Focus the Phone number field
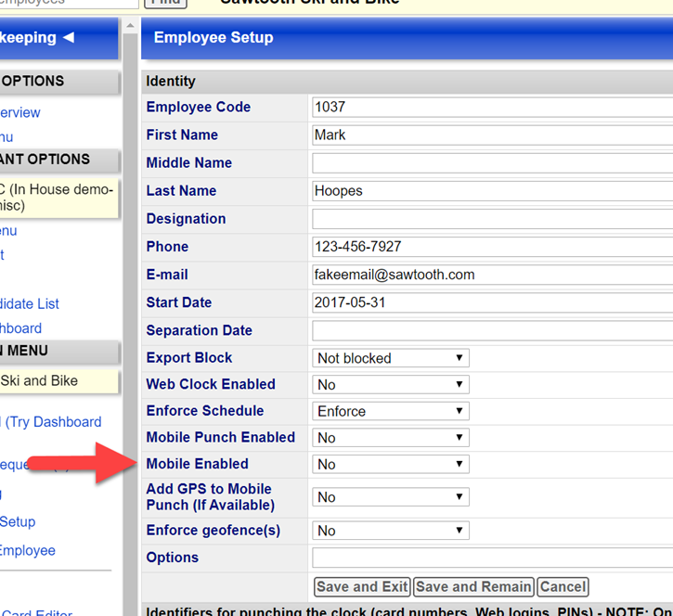The width and height of the screenshot is (673, 616). pyautogui.click(x=492, y=247)
